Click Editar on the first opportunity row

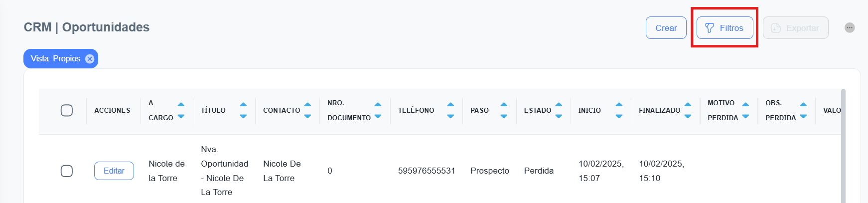[114, 171]
